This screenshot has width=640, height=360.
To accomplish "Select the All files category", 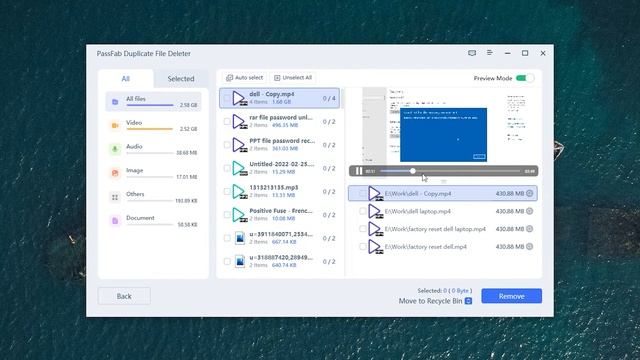I will click(x=153, y=102).
